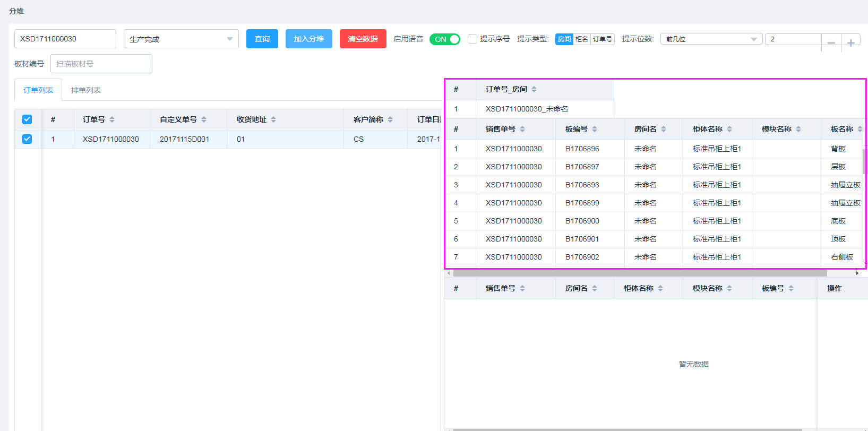
Task: Sort by 板编号 in upper table
Action: [x=595, y=129]
